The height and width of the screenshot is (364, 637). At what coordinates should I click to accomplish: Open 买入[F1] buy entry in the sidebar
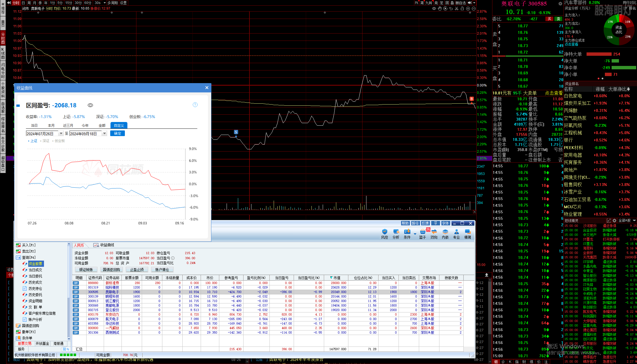(x=26, y=245)
